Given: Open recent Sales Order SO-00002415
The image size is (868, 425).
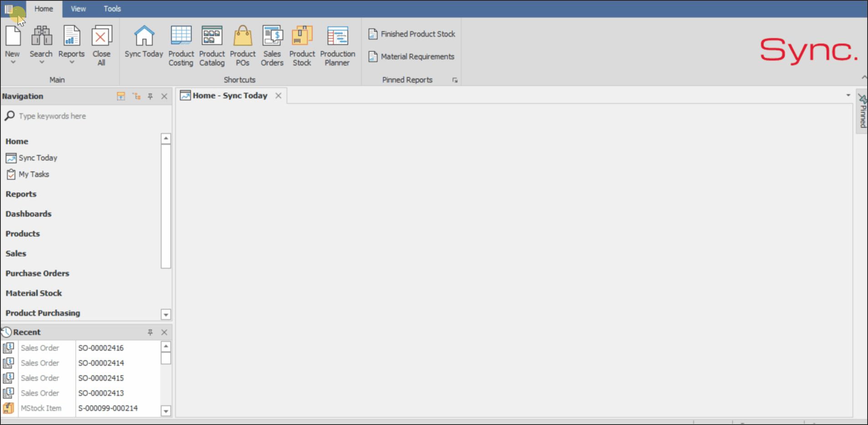Looking at the screenshot, I should click(x=81, y=378).
